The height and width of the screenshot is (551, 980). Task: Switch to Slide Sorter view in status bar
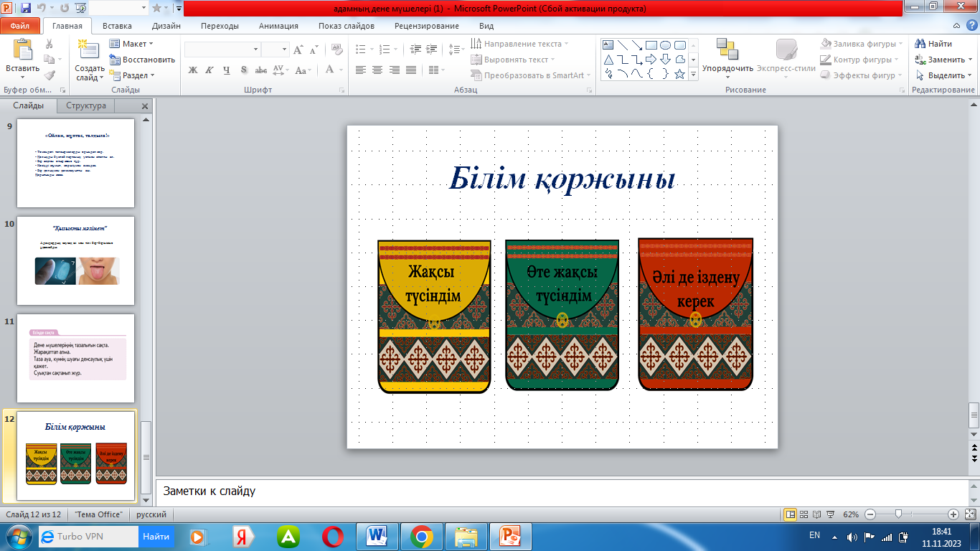click(x=804, y=514)
